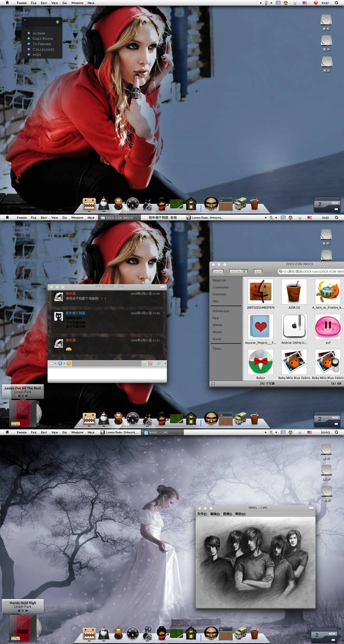Click green checkmark icon in chat toolbar
344x644 pixels.
point(158,364)
